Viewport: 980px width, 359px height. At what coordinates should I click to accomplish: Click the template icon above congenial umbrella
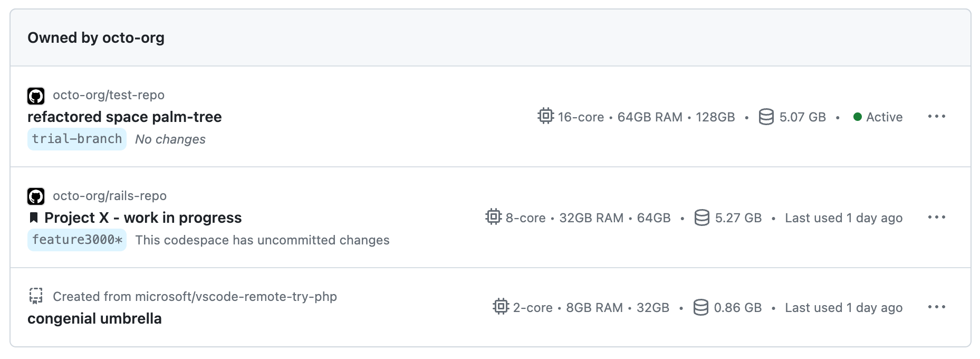tap(36, 297)
